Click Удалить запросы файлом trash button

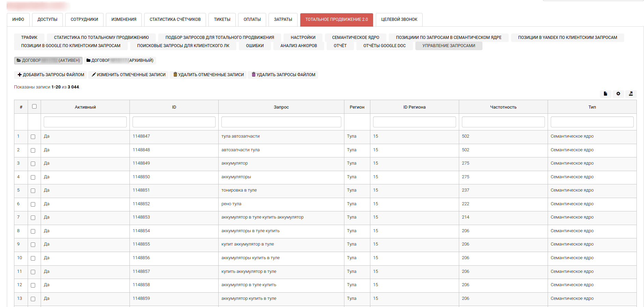point(283,75)
